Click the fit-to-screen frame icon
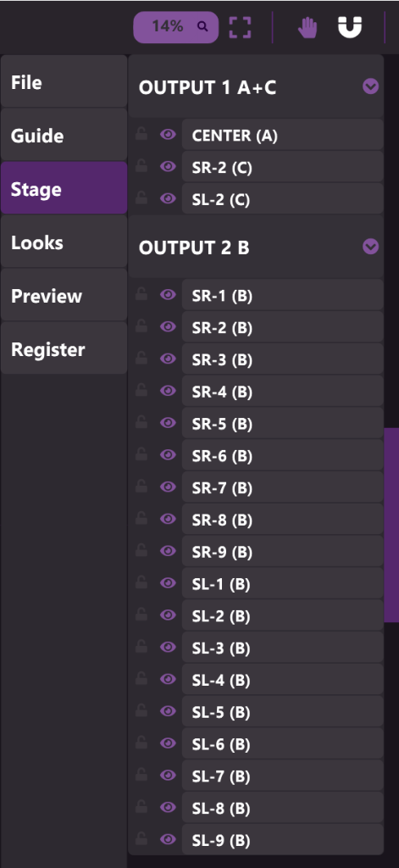Image resolution: width=399 pixels, height=868 pixels. pyautogui.click(x=241, y=27)
